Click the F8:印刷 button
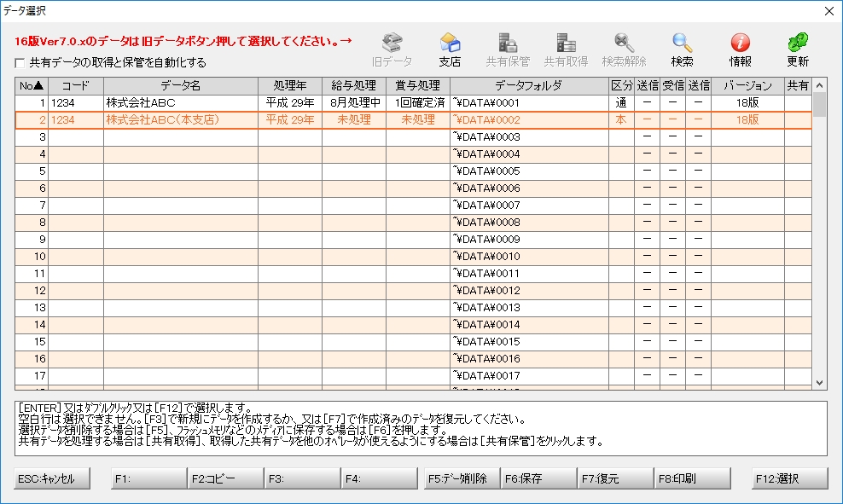The height and width of the screenshot is (504, 843). [x=693, y=478]
